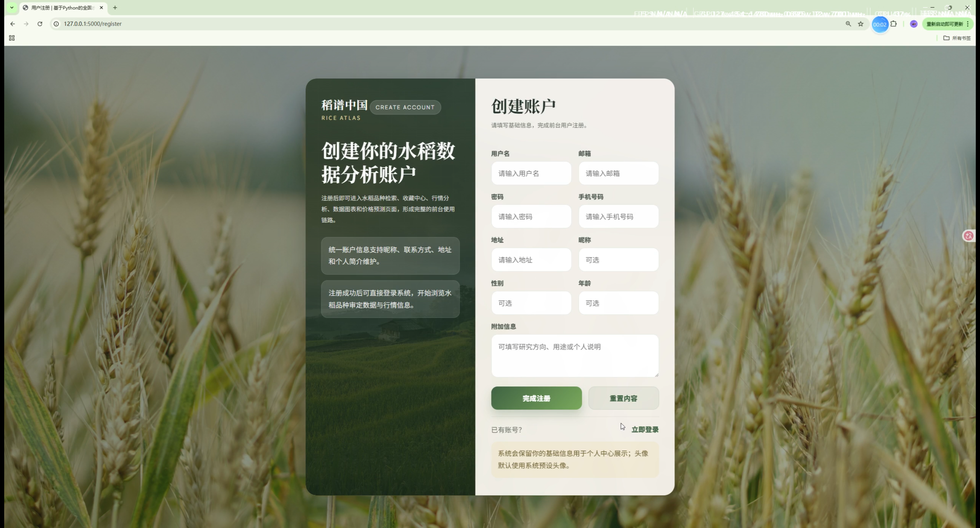
Task: Click the 重置内容 button
Action: (x=623, y=398)
